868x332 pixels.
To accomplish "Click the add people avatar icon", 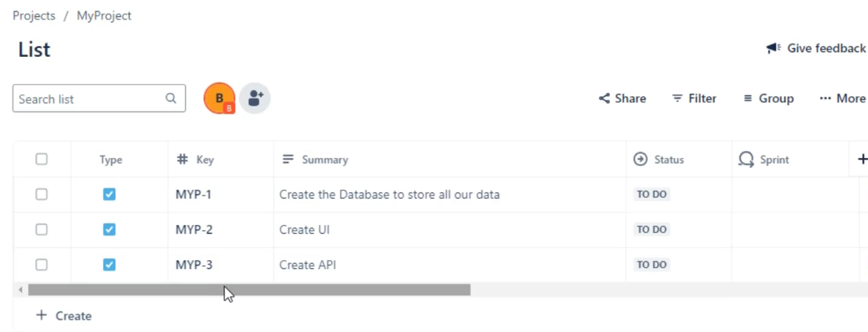I will tap(255, 98).
